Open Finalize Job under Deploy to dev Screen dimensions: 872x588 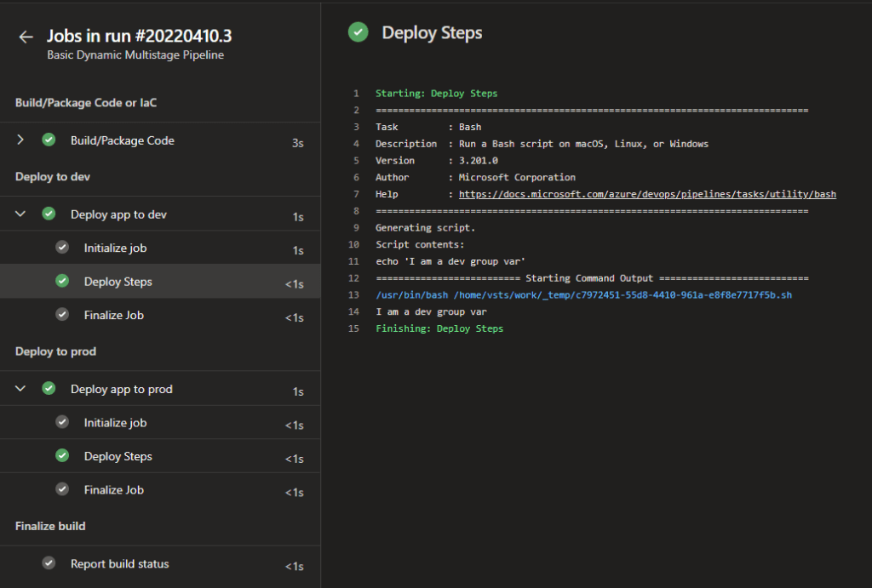point(113,315)
